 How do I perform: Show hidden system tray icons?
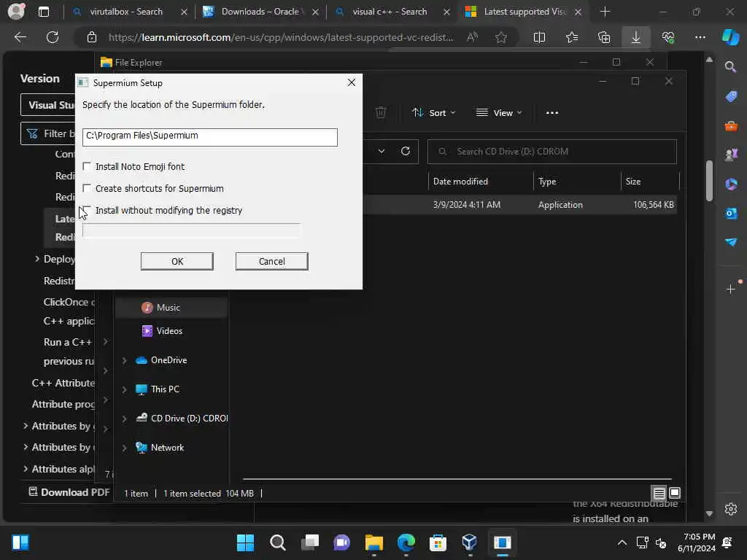tap(622, 542)
